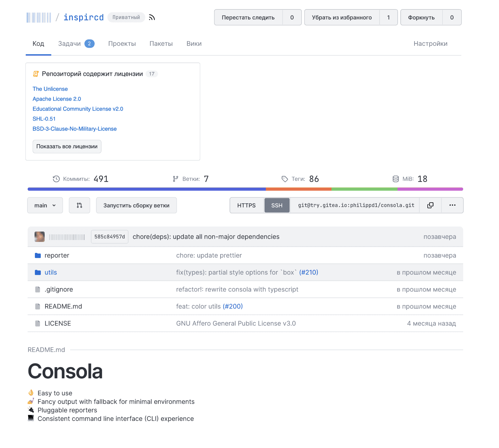Toggle Перестать следить watch button

pyautogui.click(x=248, y=17)
